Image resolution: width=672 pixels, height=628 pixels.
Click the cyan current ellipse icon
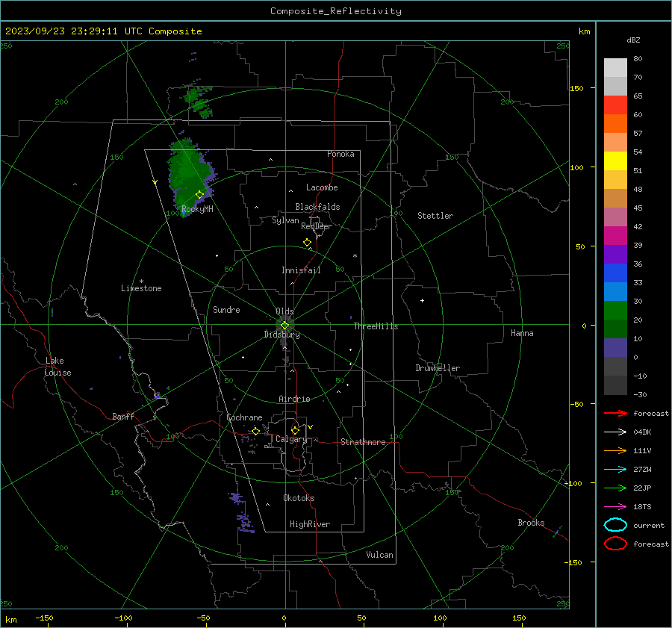click(615, 525)
